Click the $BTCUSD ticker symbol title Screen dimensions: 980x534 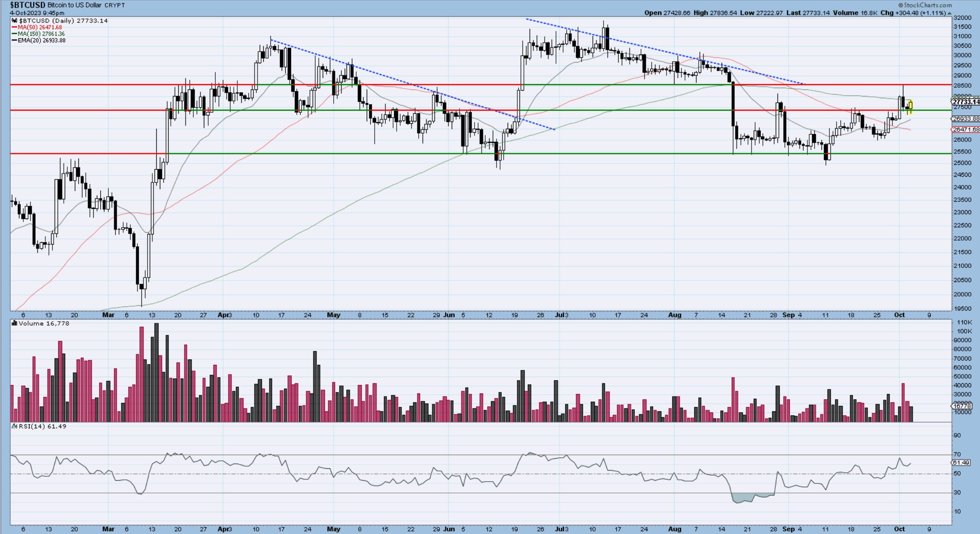(27, 5)
